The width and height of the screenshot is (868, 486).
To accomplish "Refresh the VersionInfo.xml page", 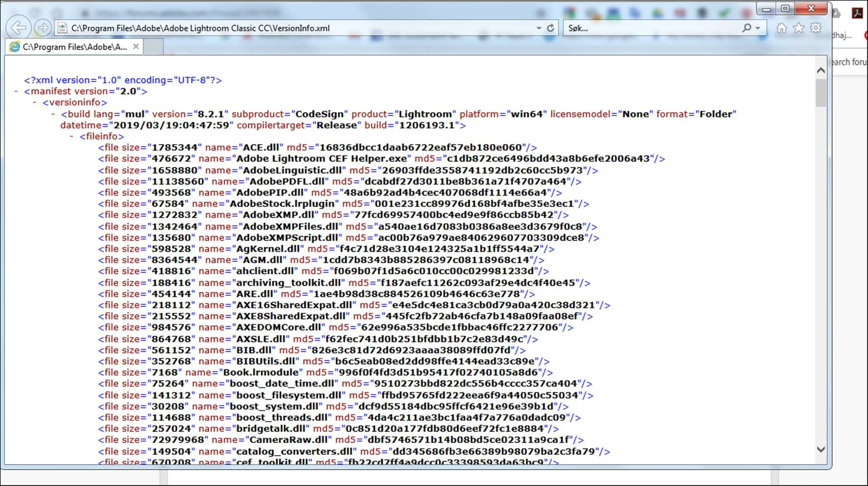I will pyautogui.click(x=550, y=28).
